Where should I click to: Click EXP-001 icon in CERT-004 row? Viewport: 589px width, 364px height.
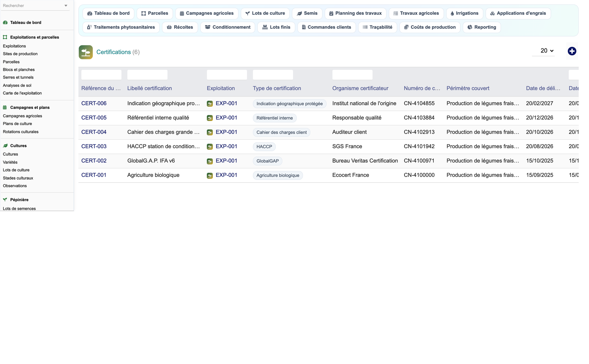pyautogui.click(x=210, y=132)
